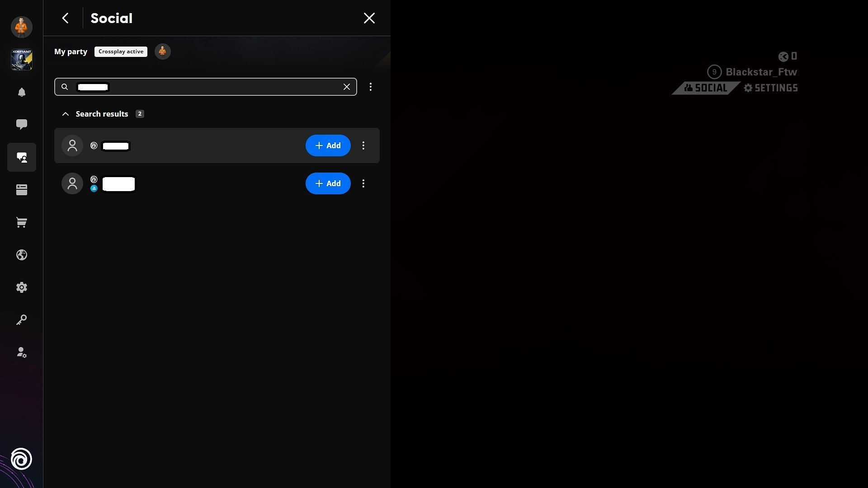
Task: Click the back arrow to go back
Action: coord(65,18)
